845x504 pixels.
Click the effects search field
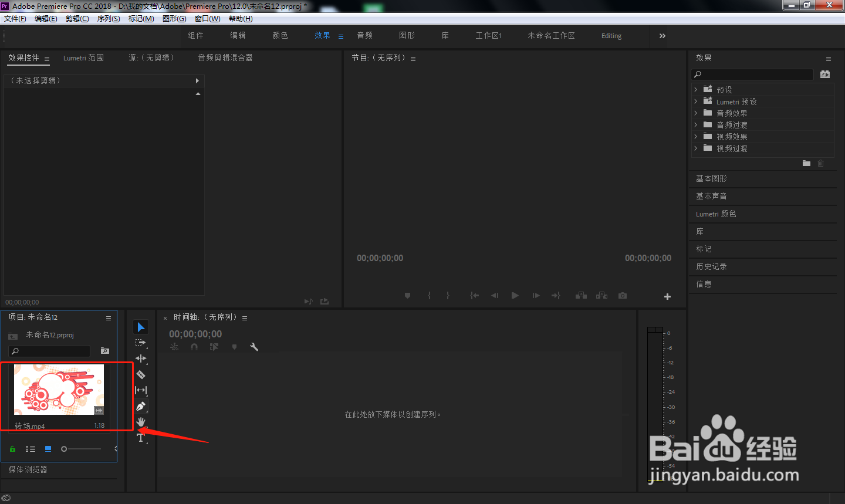pyautogui.click(x=753, y=75)
